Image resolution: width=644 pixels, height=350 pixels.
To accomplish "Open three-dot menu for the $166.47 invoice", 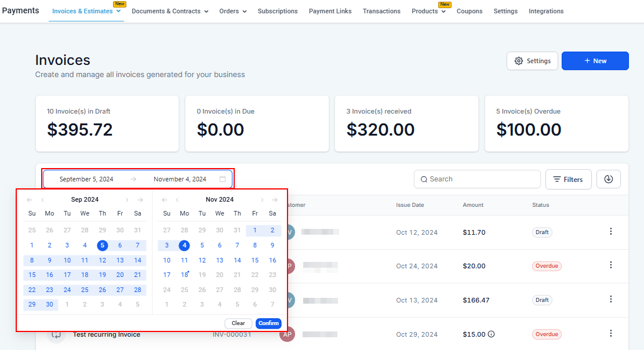I will 610,300.
